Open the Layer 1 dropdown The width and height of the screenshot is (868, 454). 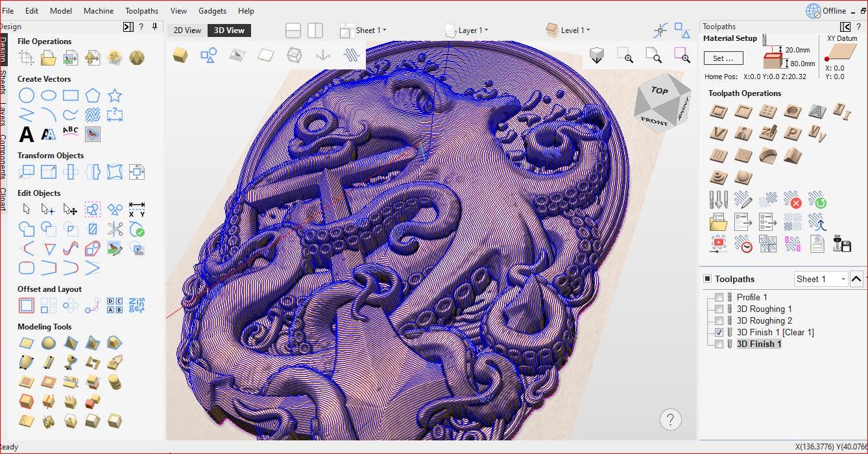(x=466, y=30)
